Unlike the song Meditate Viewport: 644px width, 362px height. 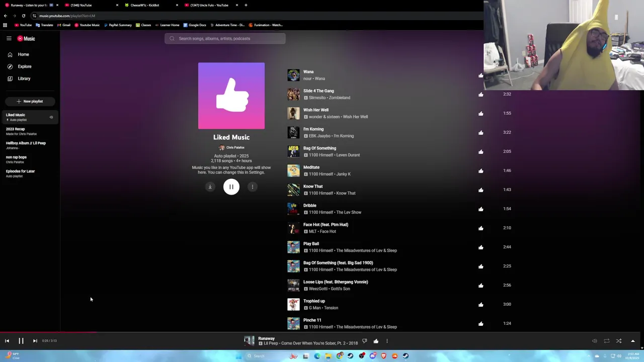click(481, 171)
